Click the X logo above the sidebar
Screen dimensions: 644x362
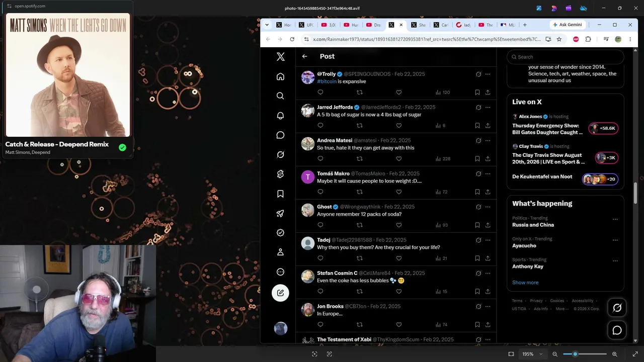pos(280,57)
